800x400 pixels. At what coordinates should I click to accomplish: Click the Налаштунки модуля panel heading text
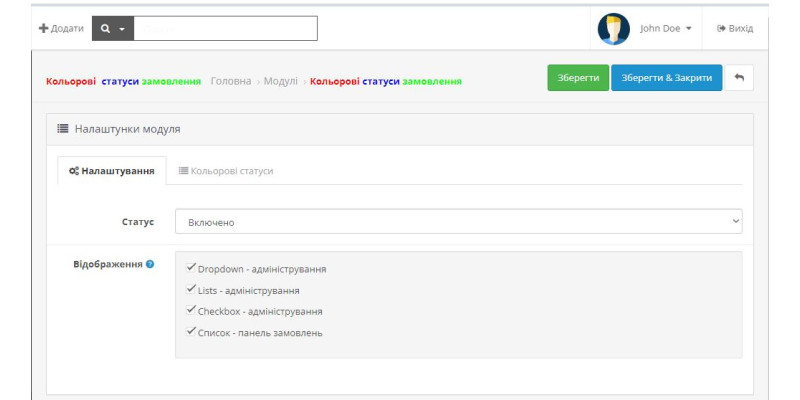click(128, 129)
